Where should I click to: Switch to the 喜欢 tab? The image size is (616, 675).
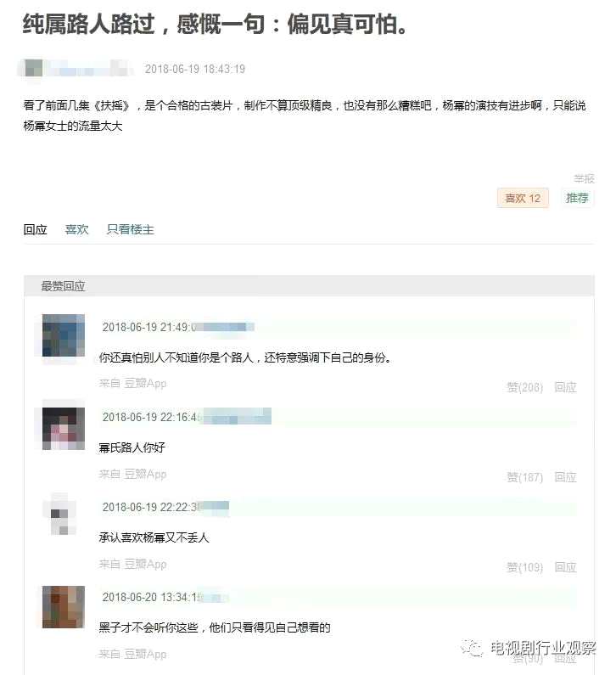76,229
